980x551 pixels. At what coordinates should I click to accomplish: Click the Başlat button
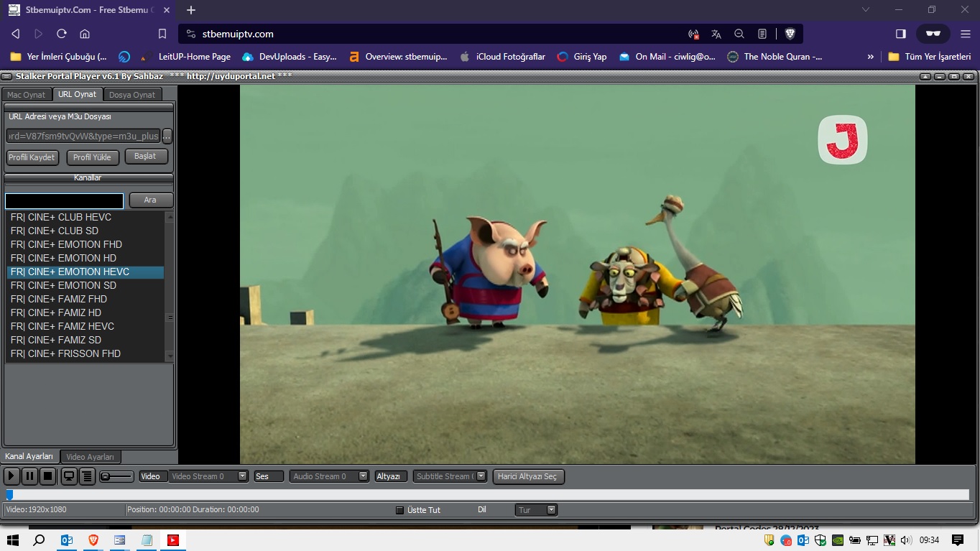click(146, 156)
